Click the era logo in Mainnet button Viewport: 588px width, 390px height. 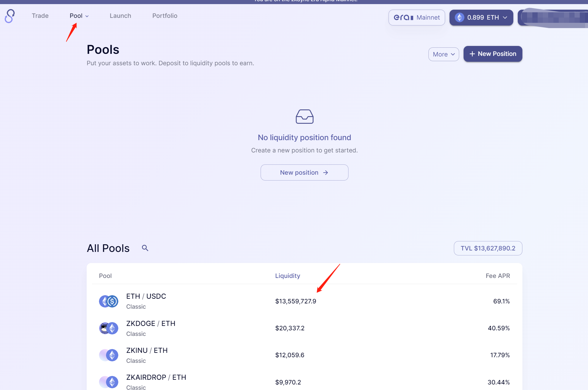pos(404,18)
